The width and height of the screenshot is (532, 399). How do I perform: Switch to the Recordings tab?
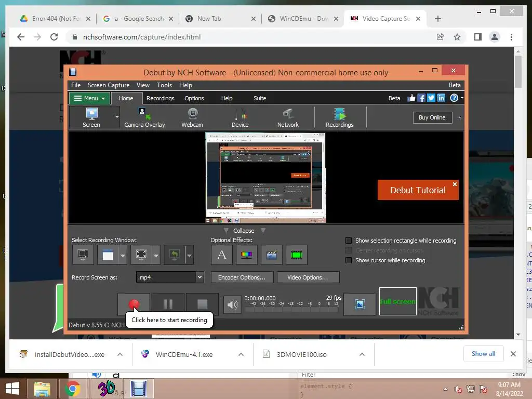[x=160, y=98]
